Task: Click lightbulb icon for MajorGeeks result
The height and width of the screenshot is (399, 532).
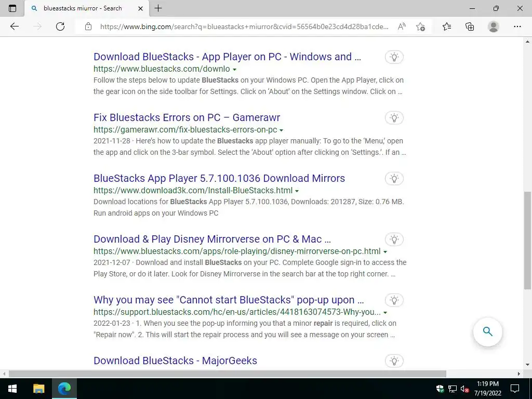Action: click(x=394, y=361)
